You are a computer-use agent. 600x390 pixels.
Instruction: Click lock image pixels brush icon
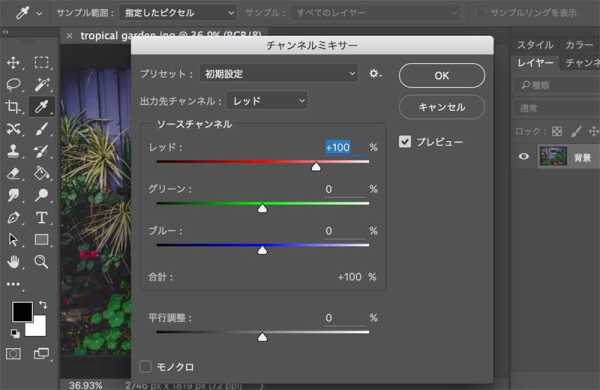tap(576, 131)
